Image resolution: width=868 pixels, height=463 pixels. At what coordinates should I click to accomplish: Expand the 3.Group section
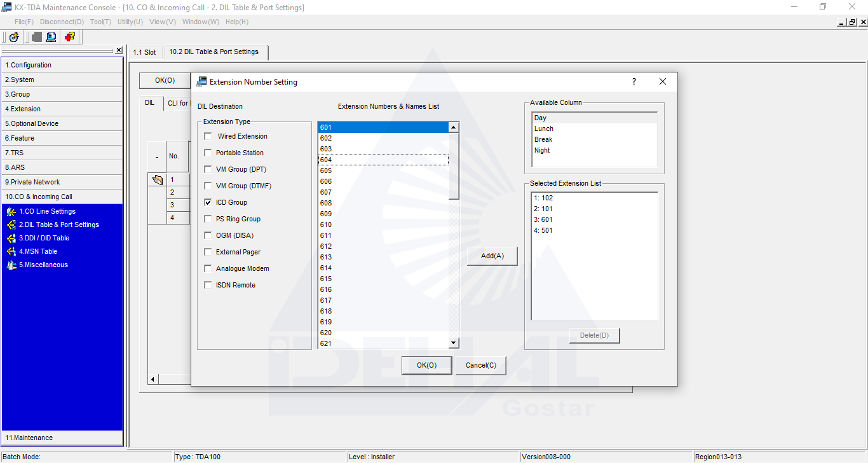(62, 94)
